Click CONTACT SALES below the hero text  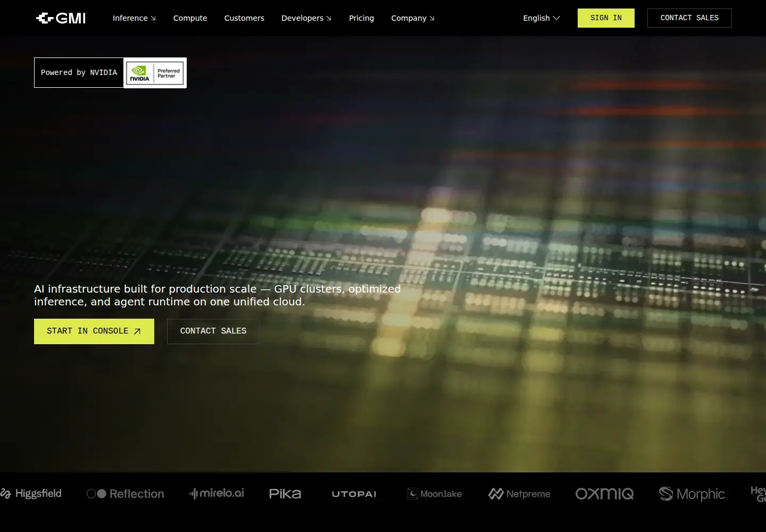point(213,331)
